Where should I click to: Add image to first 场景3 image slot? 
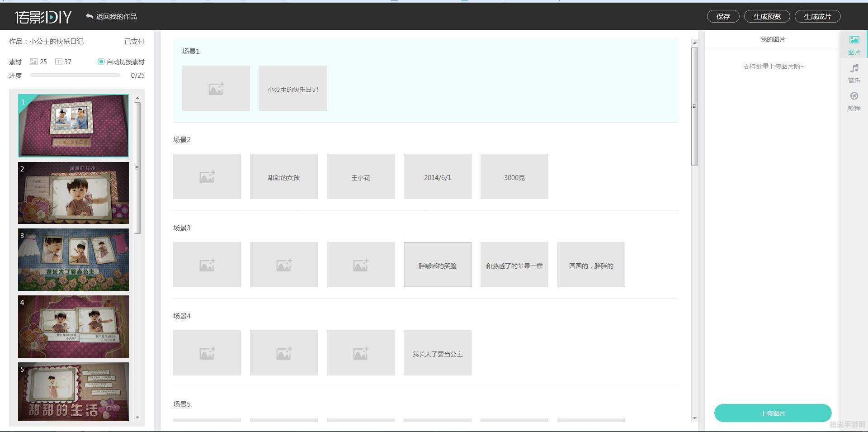click(x=207, y=265)
